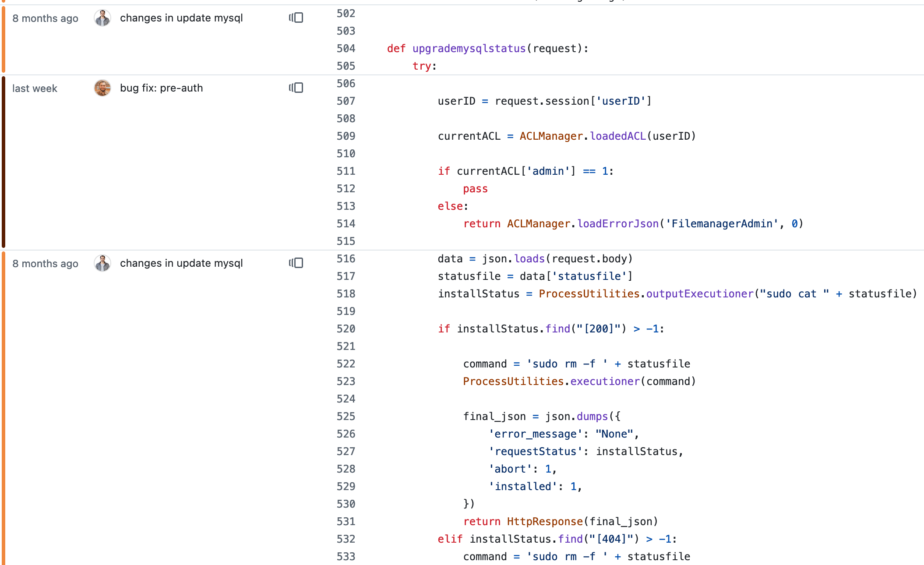
Task: Select line number 533
Action: 346,557
